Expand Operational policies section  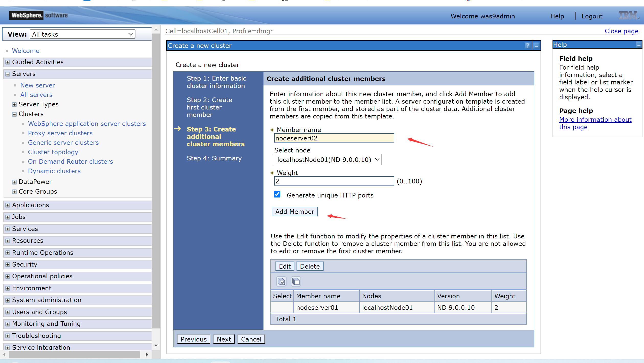[x=8, y=276]
